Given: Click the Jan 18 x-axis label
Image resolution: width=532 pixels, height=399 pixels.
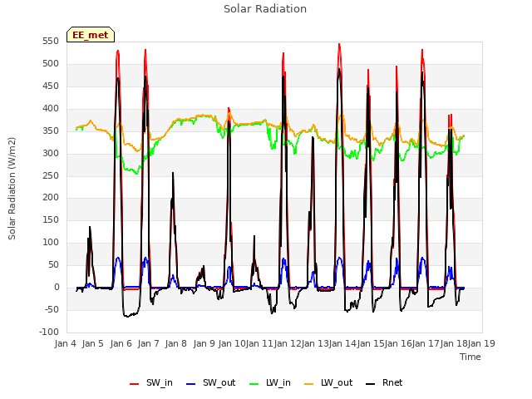Looking at the screenshot, I should (x=454, y=343).
